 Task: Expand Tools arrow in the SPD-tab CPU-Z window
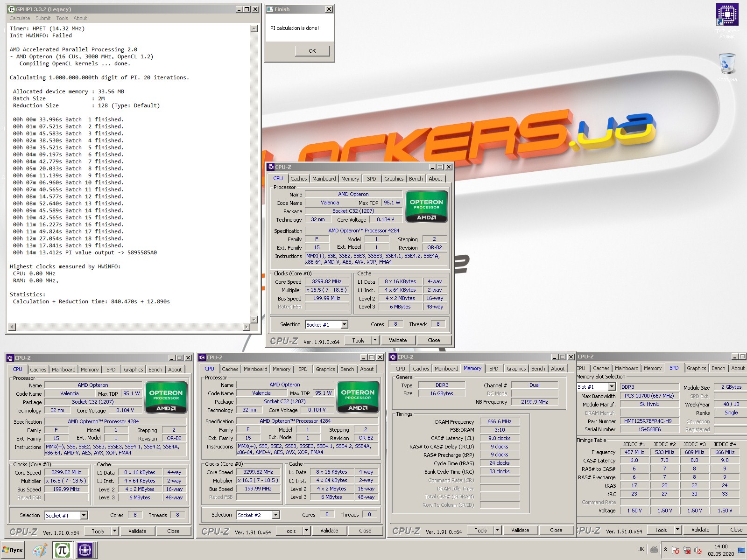(x=677, y=530)
